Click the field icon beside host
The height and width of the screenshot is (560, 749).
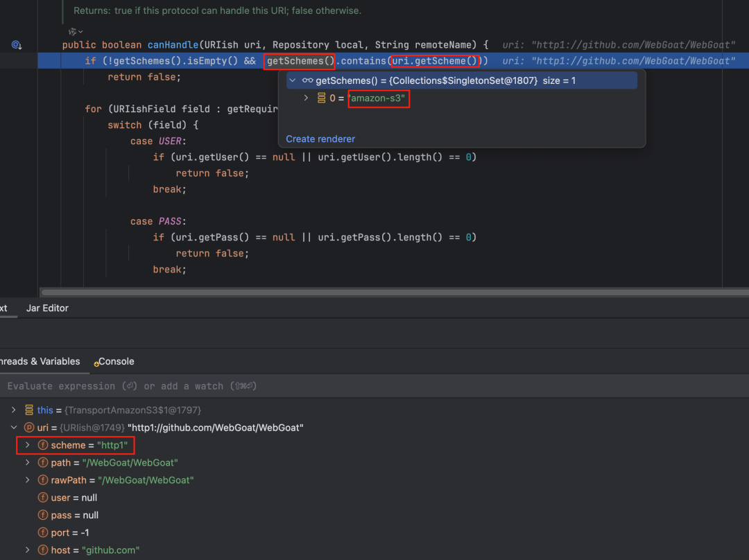click(x=43, y=550)
